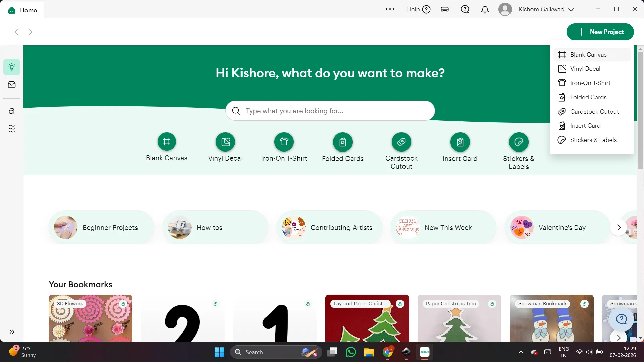Viewport: 644px width, 362px height.
Task: Click the vertical scrollbar thumb
Action: pos(640,111)
